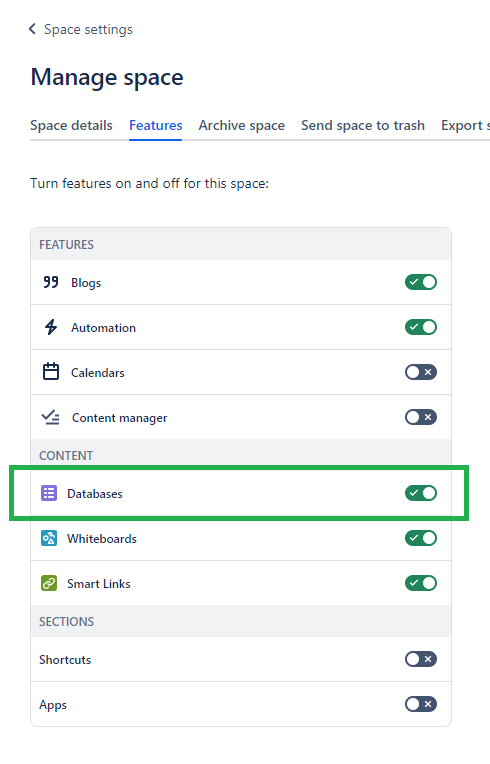Click the Calendars calendar icon
490x764 pixels.
click(51, 372)
